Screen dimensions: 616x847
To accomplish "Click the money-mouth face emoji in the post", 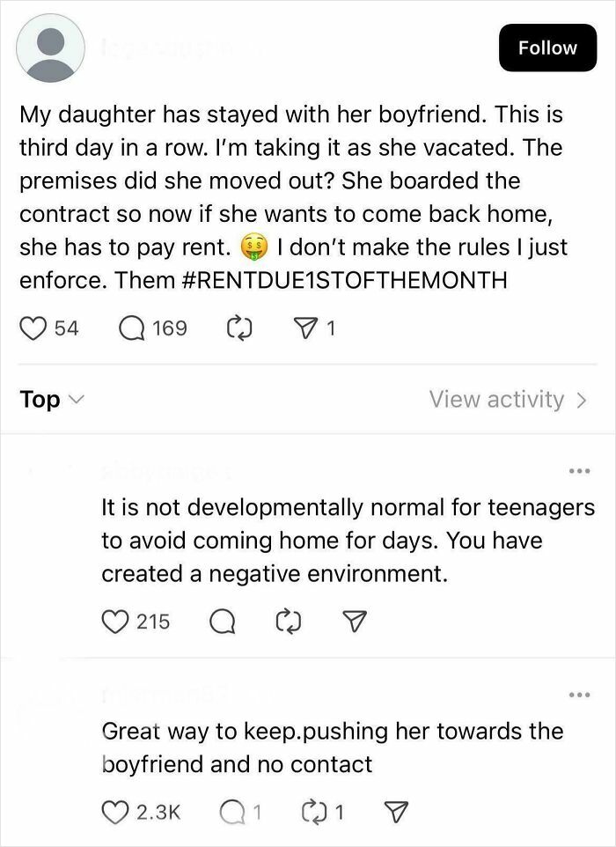I will [253, 247].
